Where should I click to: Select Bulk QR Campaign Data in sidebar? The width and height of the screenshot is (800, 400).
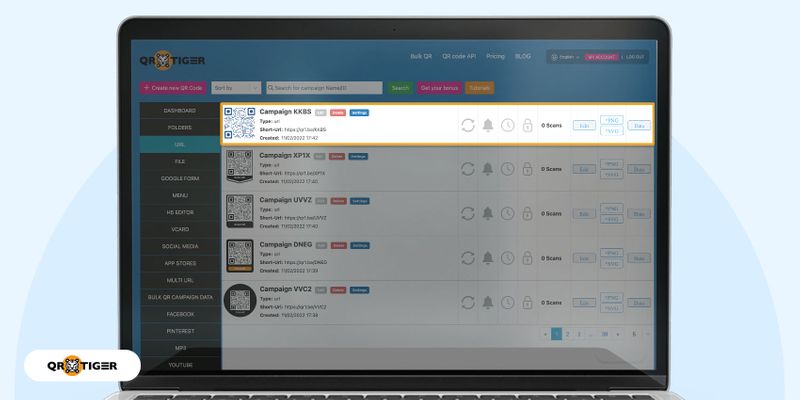point(180,297)
